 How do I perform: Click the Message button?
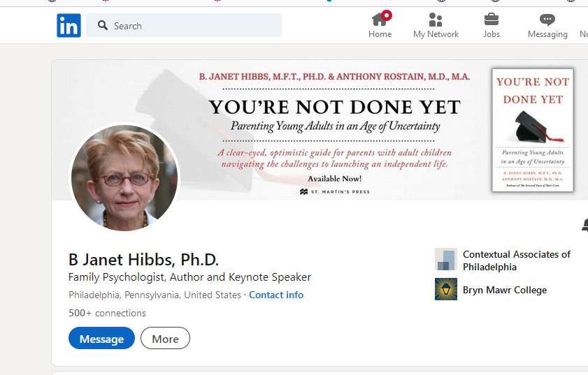click(x=101, y=338)
